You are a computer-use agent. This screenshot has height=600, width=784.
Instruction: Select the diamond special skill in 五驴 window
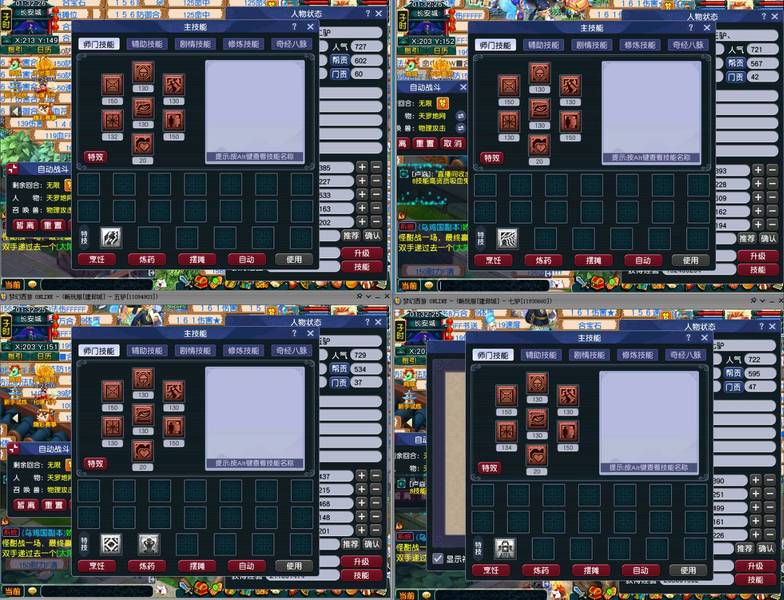tap(110, 544)
